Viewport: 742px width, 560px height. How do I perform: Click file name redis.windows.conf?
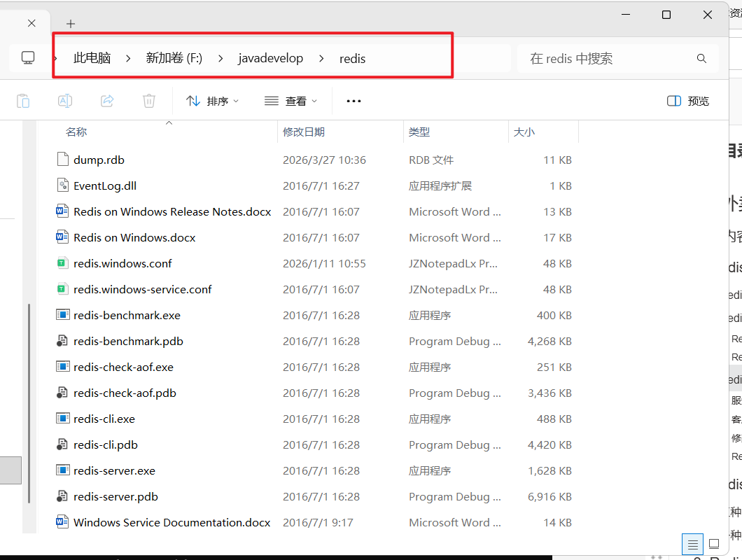[122, 264]
